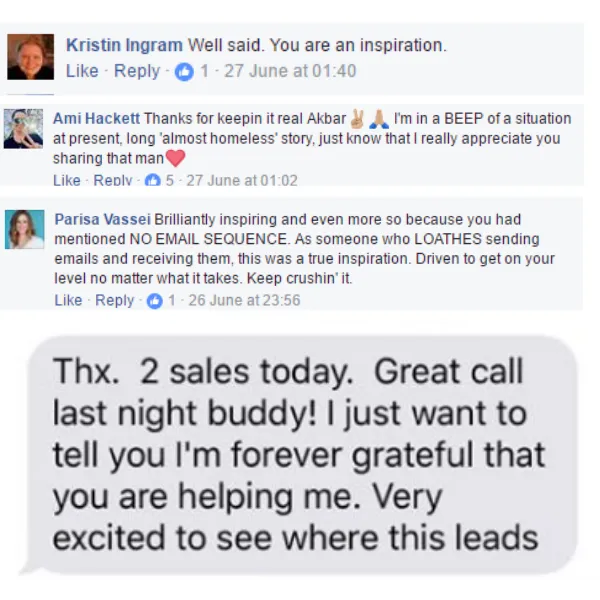Reply to Ami Hackett's comment

pyautogui.click(x=113, y=180)
